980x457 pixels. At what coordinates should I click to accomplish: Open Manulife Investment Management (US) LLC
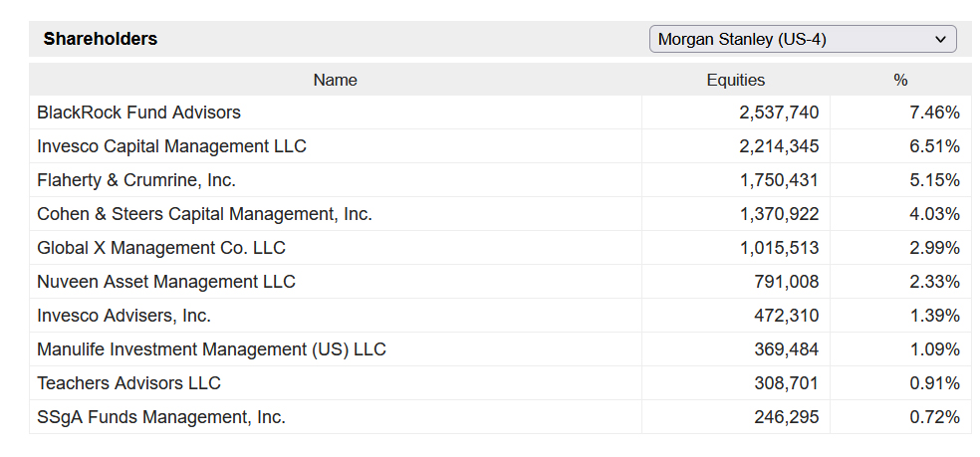(211, 349)
